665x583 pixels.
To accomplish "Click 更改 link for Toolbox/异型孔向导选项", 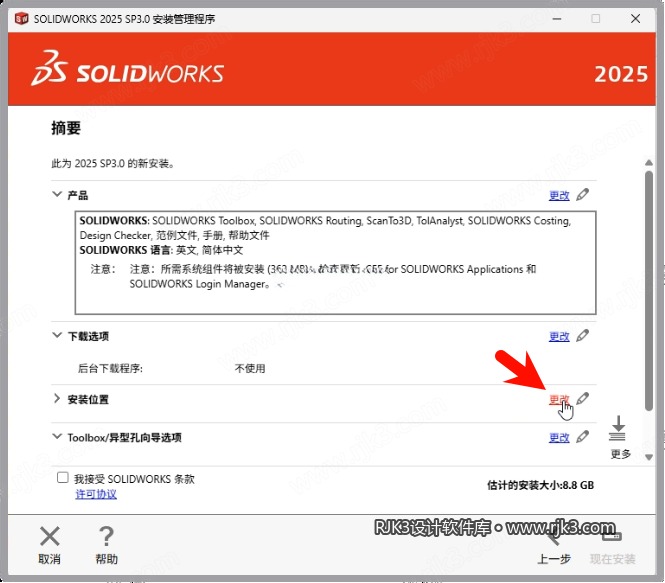I will [x=559, y=437].
